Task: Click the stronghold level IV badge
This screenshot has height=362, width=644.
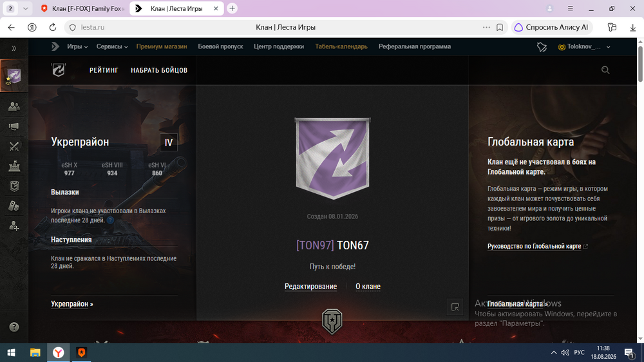Action: (x=168, y=142)
